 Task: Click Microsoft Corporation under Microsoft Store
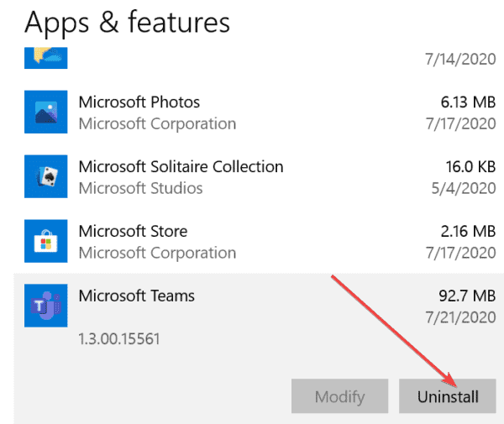[x=158, y=253]
